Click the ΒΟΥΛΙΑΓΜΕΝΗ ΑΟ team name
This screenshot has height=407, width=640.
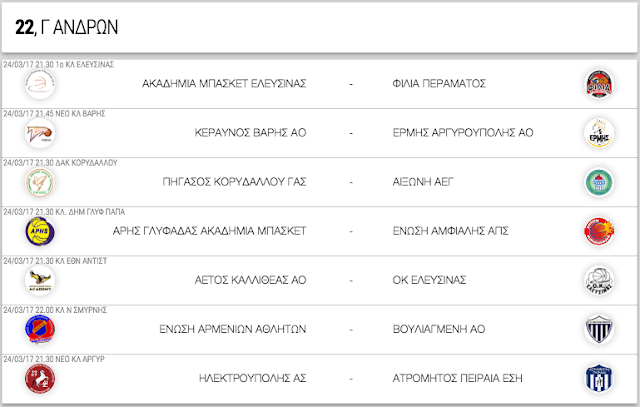pos(439,329)
